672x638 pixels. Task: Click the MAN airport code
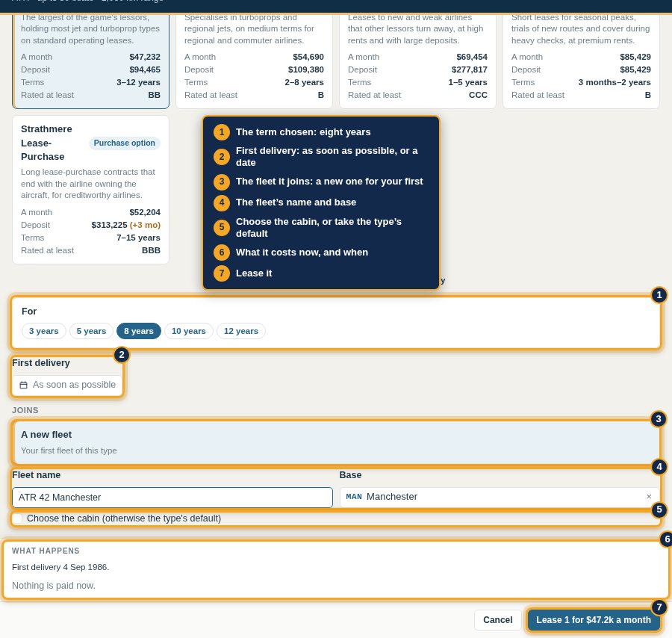coord(354,497)
